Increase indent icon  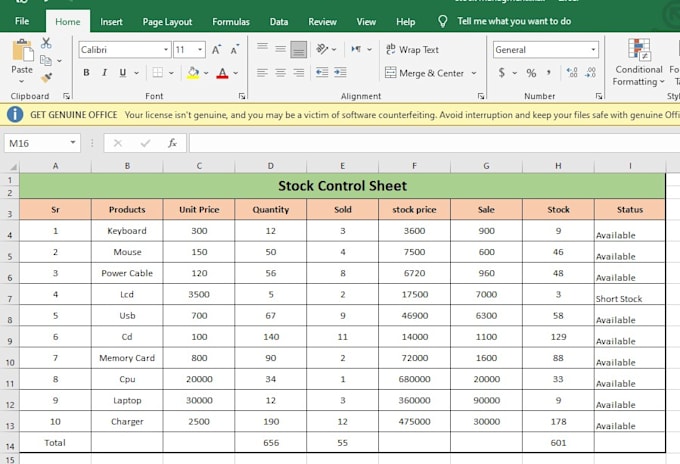(340, 72)
